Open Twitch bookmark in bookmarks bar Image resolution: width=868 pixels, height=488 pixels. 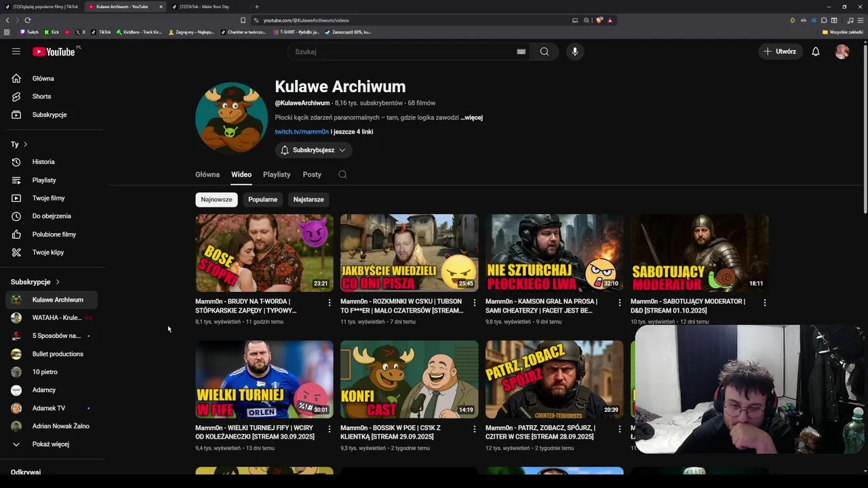pos(29,32)
